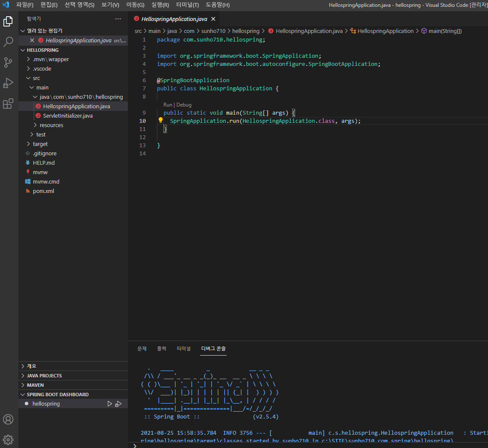
Task: Switch to the 터미널 panel tab
Action: pos(183,348)
